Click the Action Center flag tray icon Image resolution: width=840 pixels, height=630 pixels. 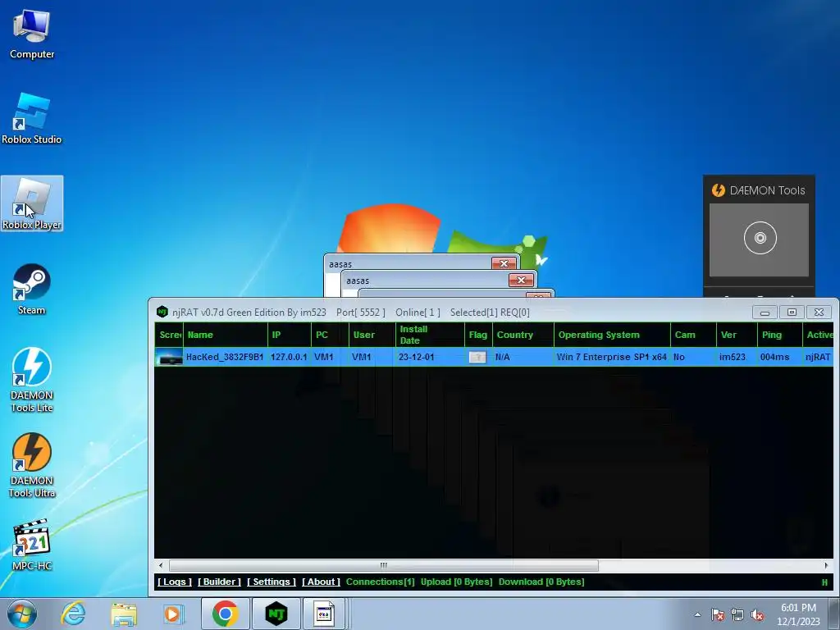(x=718, y=614)
